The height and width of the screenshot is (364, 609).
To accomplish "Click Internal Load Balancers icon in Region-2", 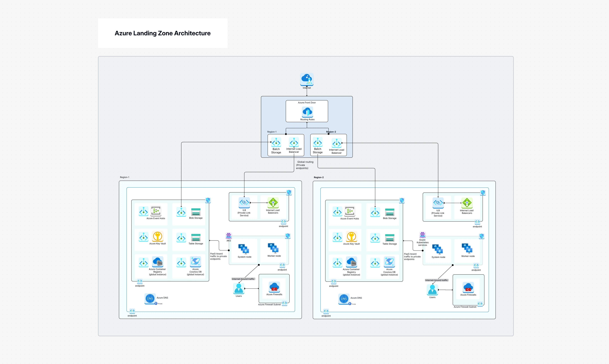I will [467, 203].
